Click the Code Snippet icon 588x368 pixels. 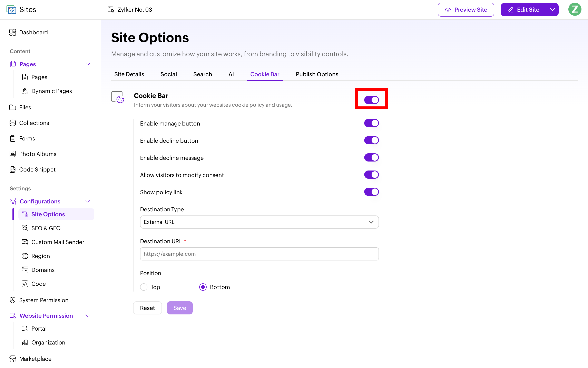click(x=13, y=169)
